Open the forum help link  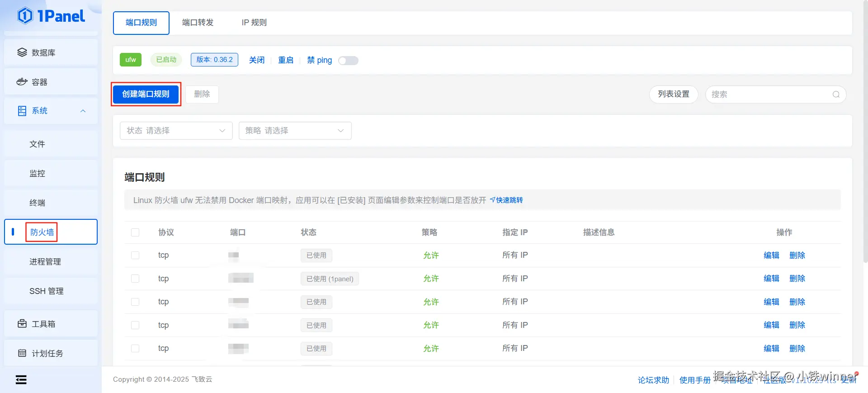point(653,380)
